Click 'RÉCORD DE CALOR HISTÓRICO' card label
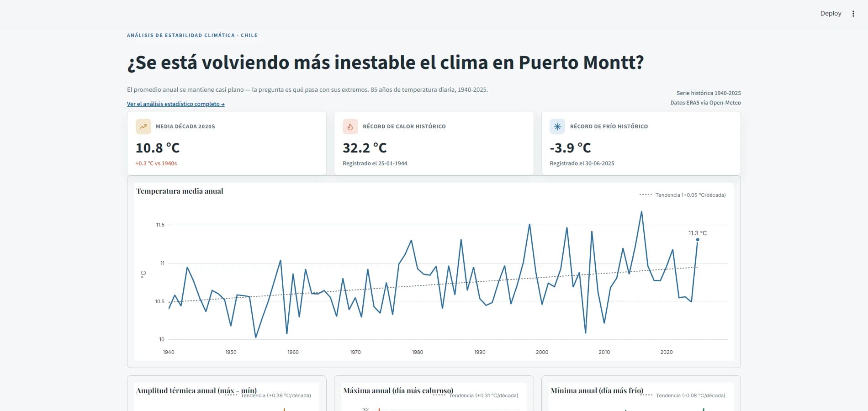 404,126
